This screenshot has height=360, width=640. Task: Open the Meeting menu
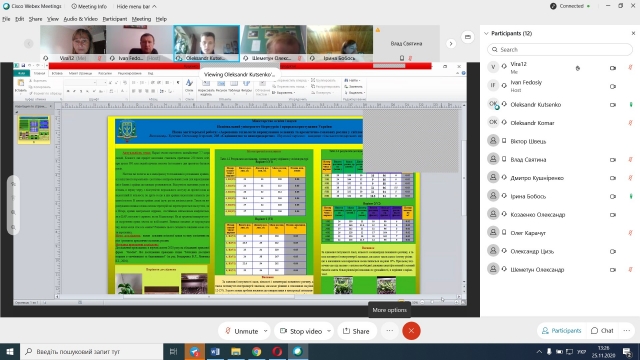click(141, 19)
